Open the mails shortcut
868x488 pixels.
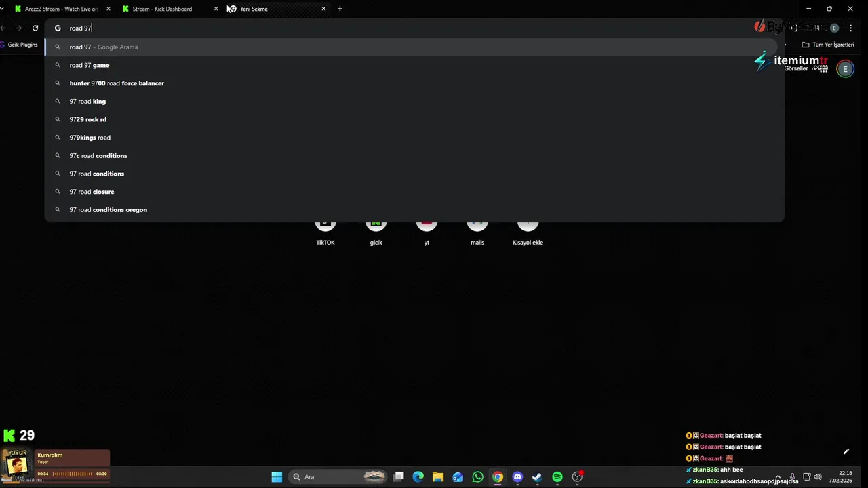coord(477,232)
